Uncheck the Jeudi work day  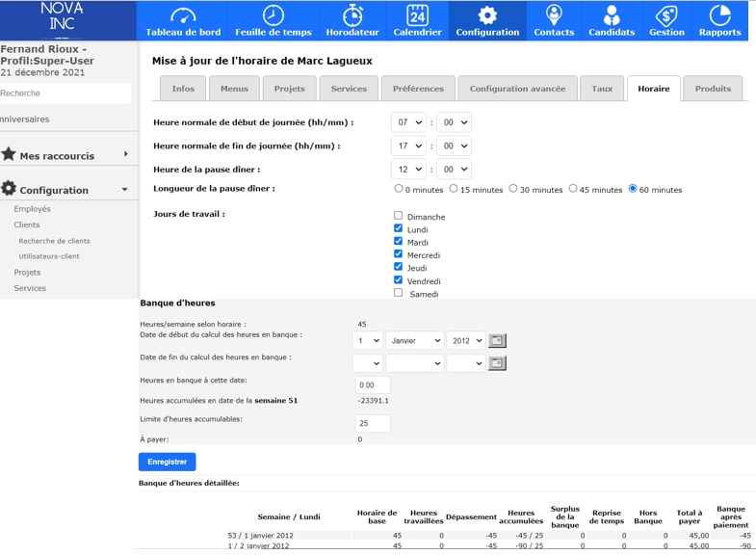399,267
